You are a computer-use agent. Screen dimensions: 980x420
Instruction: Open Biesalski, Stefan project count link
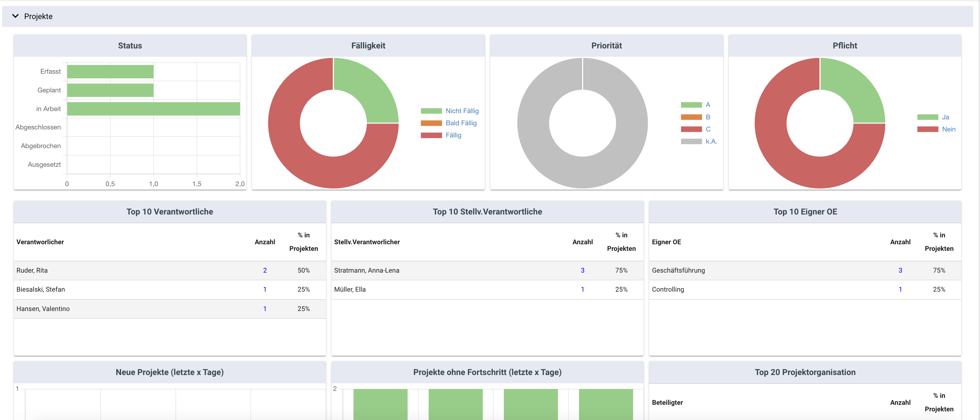265,289
